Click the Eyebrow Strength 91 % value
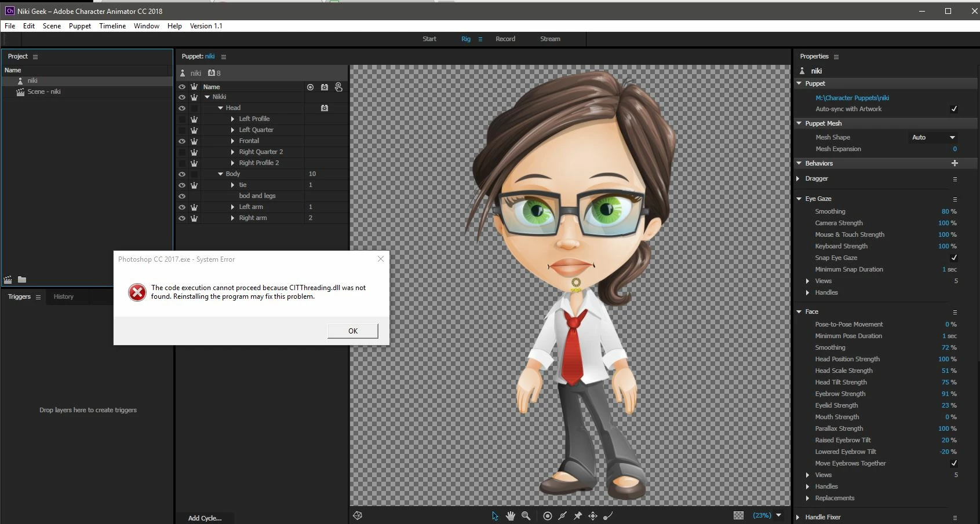 (949, 394)
